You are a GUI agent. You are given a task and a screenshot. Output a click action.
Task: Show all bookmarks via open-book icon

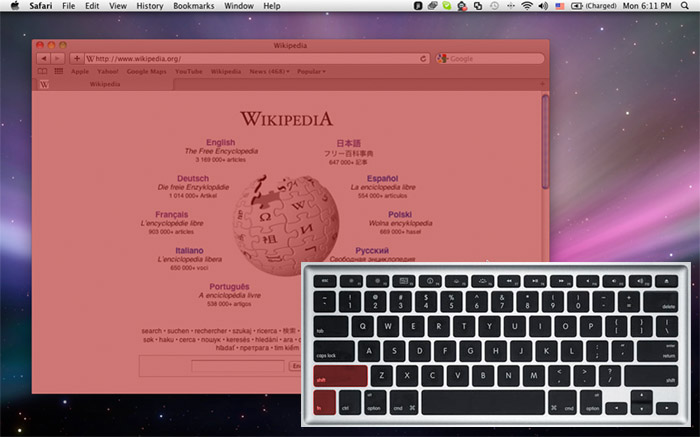click(42, 71)
